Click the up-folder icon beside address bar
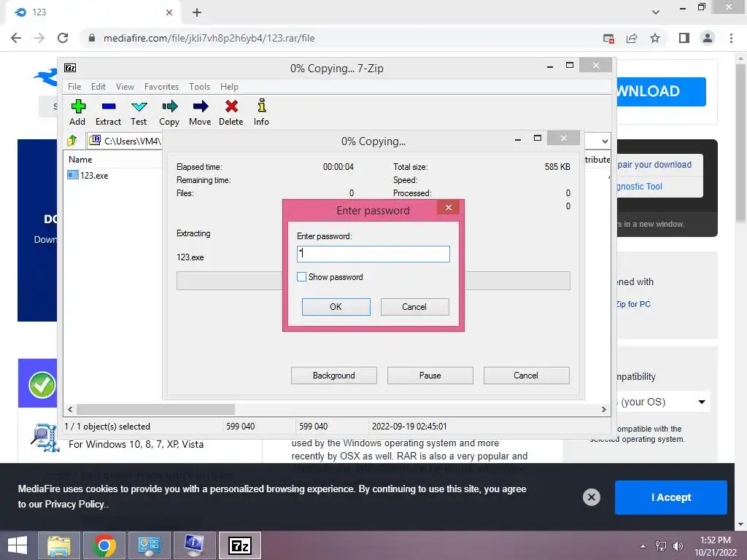The height and width of the screenshot is (560, 747). click(72, 141)
